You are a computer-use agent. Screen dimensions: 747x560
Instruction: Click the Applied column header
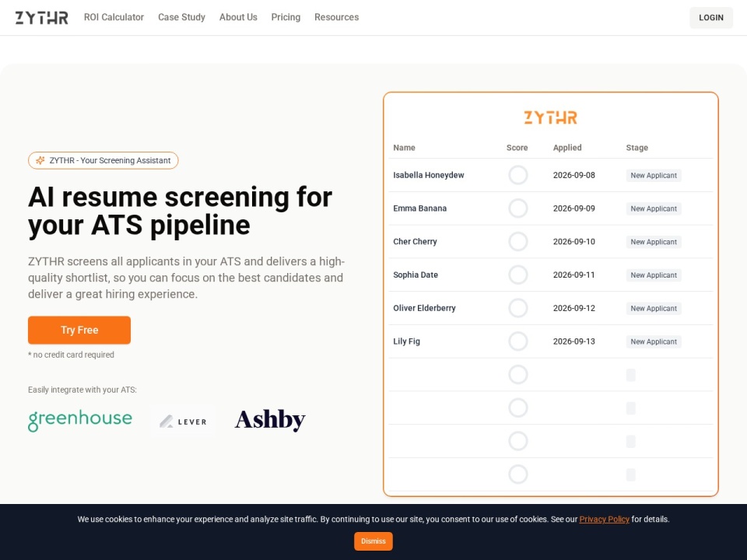pos(567,148)
